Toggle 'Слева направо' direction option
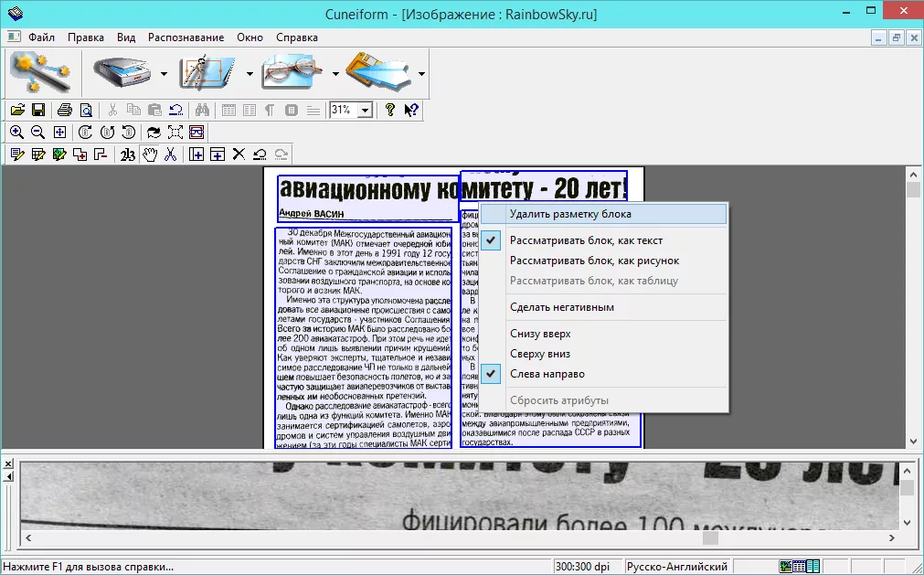The height and width of the screenshot is (575, 924). [x=547, y=374]
